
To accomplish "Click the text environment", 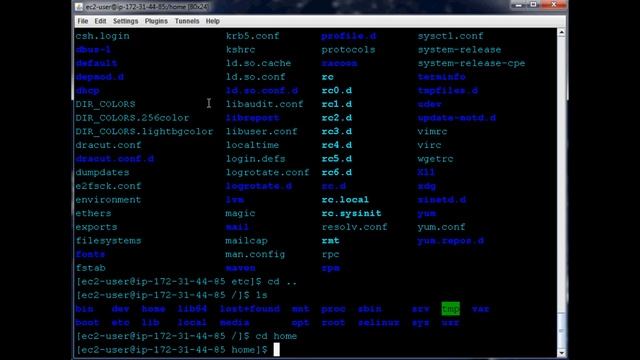I will [x=109, y=200].
